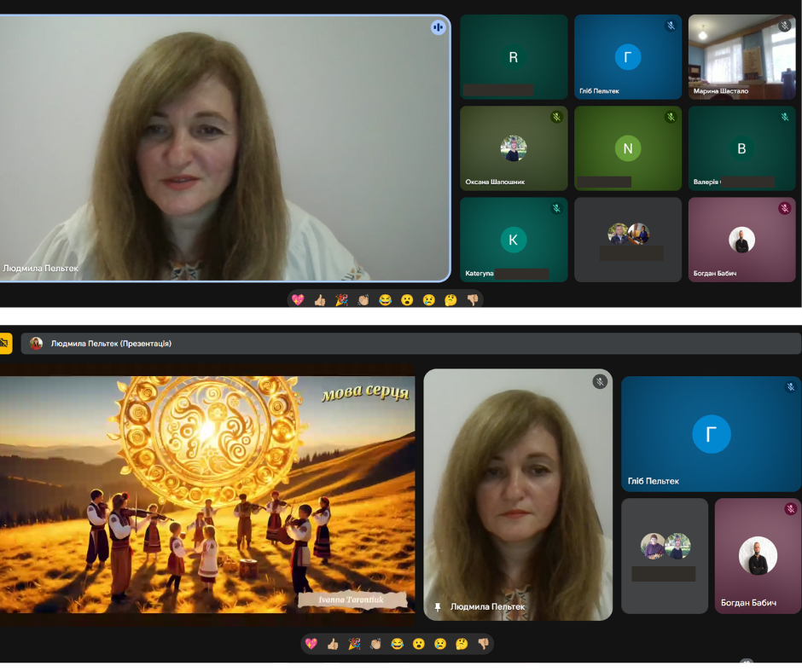This screenshot has width=802, height=672.
Task: Click the мова серця presentation slide
Action: [x=207, y=495]
